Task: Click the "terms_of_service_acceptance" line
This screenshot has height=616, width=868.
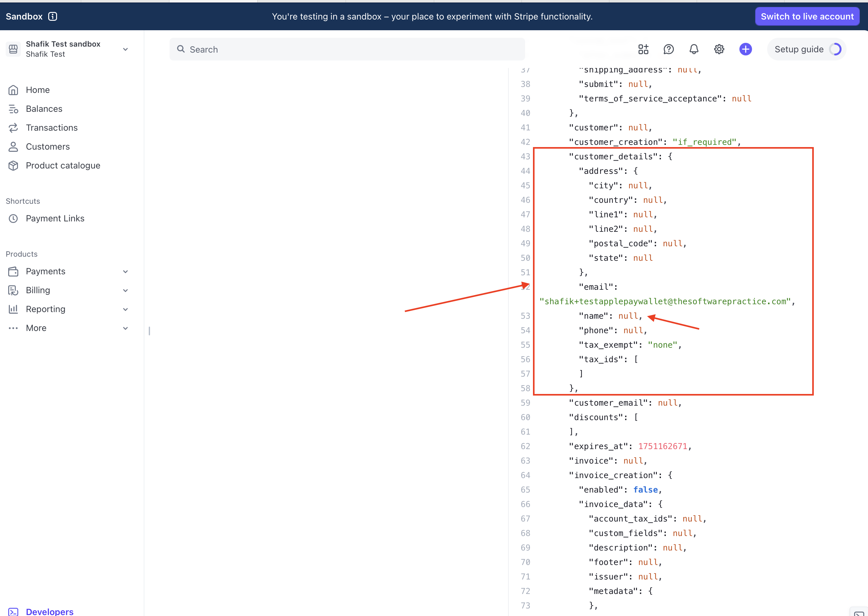Action: click(x=665, y=99)
